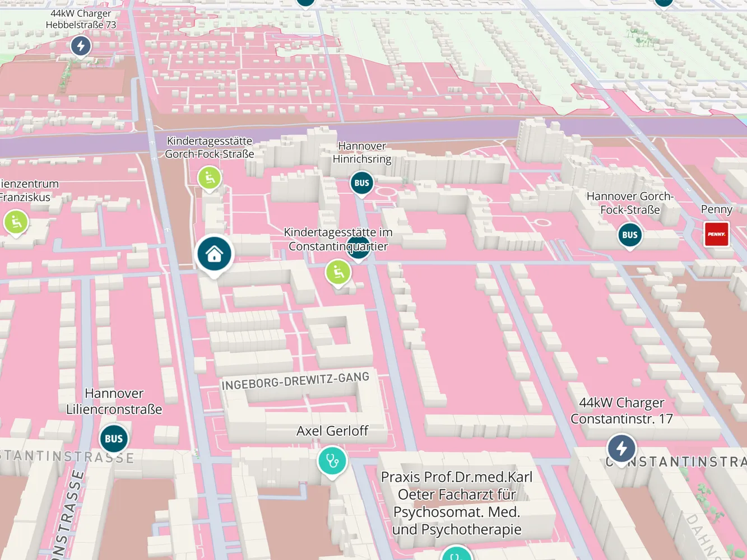Viewport: 747px width, 560px height.
Task: Select the Franziskus family centre green marker
Action: pos(16,222)
